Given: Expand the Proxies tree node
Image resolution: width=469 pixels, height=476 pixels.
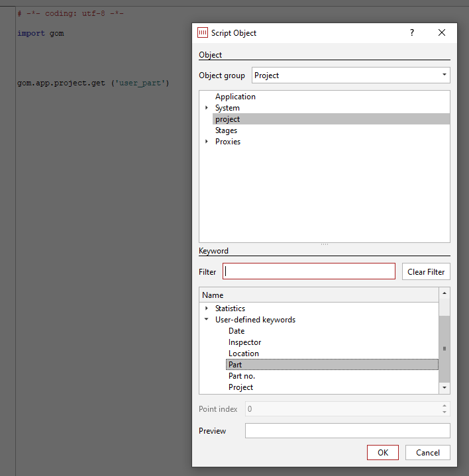Looking at the screenshot, I should (207, 142).
